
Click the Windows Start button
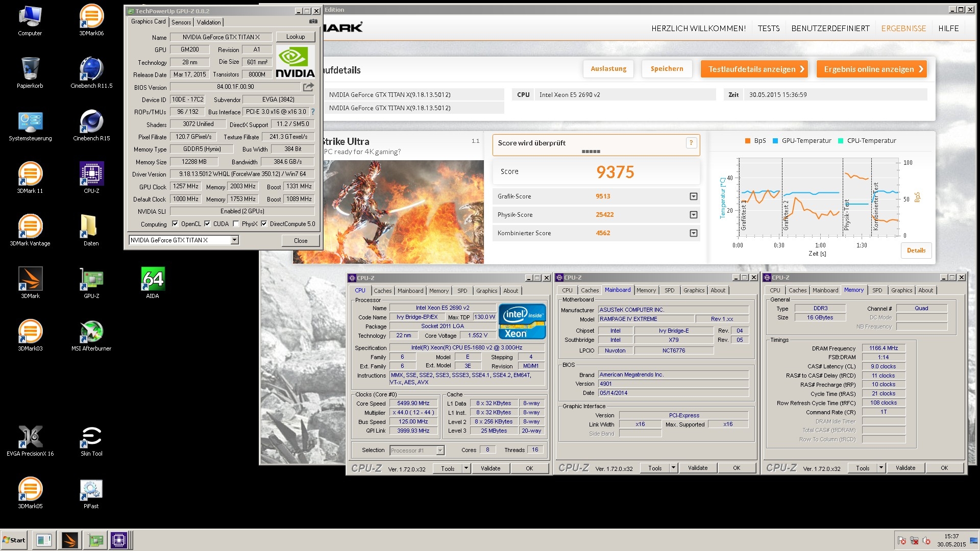tap(14, 540)
